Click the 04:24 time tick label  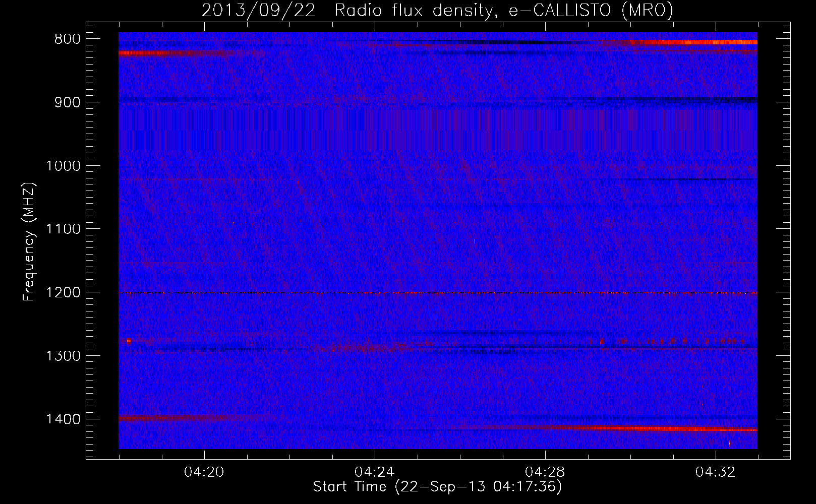pos(375,472)
